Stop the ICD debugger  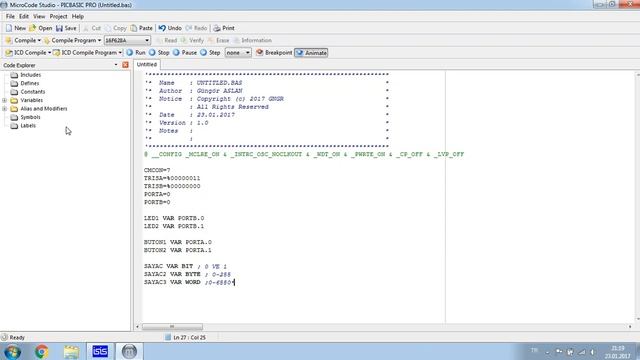pyautogui.click(x=159, y=53)
